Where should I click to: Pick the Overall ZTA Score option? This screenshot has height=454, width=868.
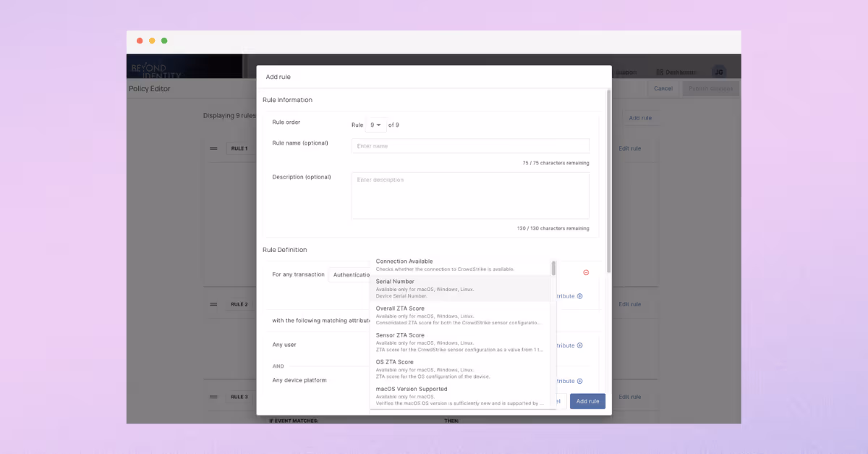pos(461,315)
